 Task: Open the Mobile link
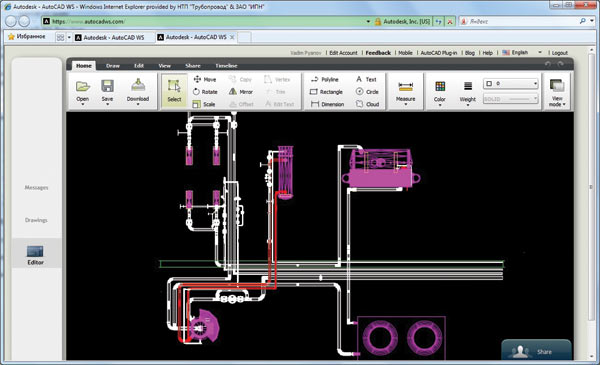coord(405,53)
